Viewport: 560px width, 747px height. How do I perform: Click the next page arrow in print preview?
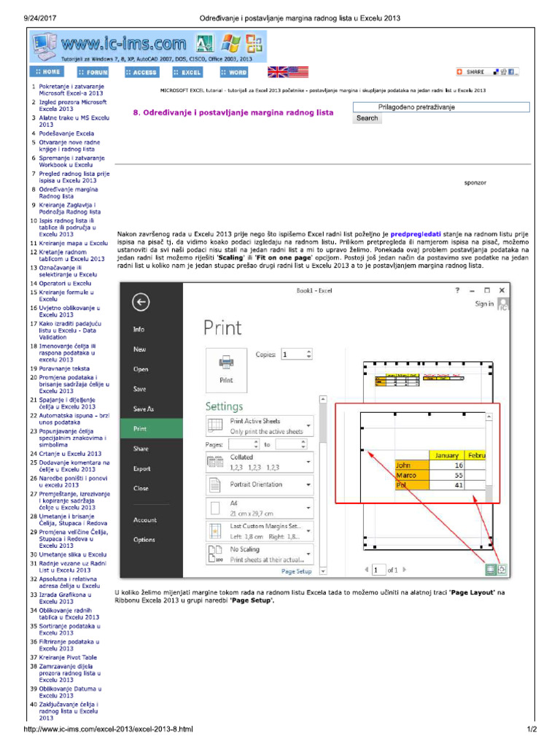coord(404,570)
